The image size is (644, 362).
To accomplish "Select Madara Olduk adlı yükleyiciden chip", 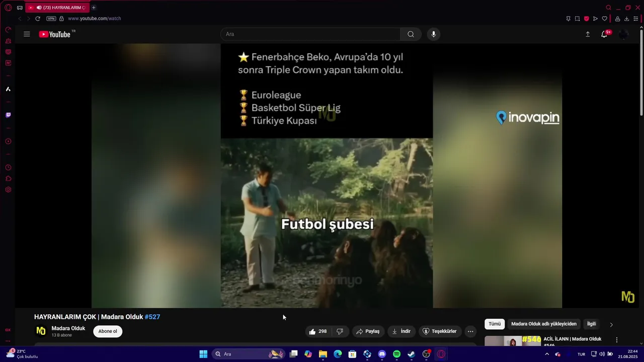I will [x=544, y=324].
